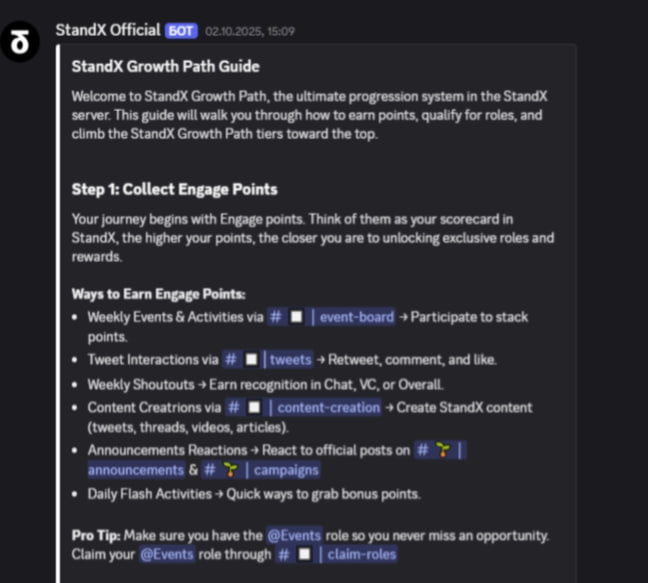Viewport: 648px width, 583px height.
Task: Open the content-creation channel link
Action: tap(303, 408)
